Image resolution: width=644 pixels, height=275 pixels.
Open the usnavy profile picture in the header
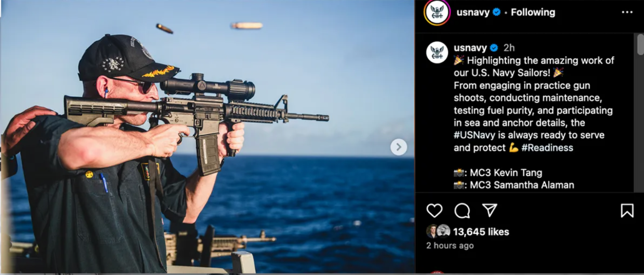point(437,12)
